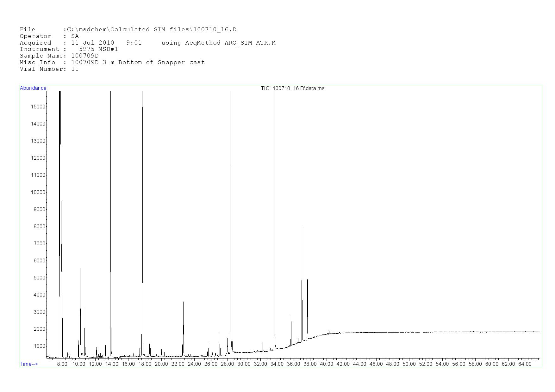This screenshot has width=555, height=392.
Task: Click the Abundance y-axis label
Action: tap(33, 88)
